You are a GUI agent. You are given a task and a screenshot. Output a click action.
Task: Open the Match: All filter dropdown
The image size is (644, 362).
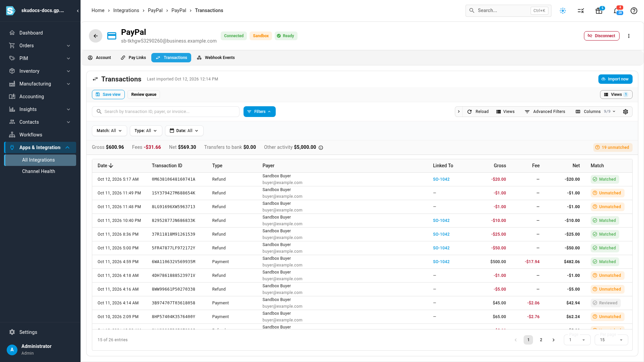(x=109, y=131)
